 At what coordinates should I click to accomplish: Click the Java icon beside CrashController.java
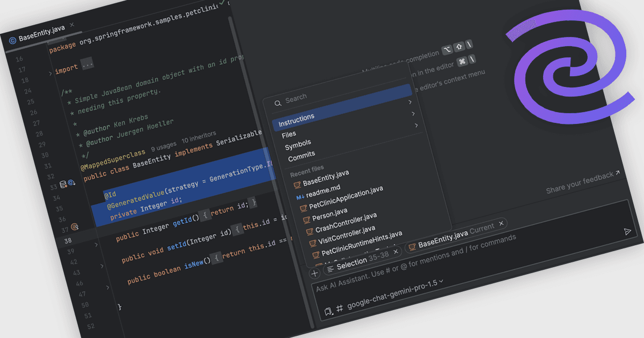(310, 231)
